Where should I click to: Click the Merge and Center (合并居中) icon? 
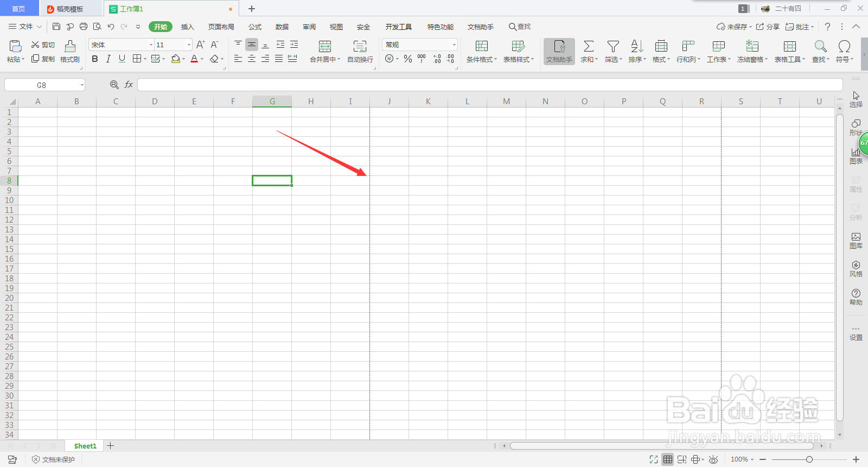coord(325,46)
